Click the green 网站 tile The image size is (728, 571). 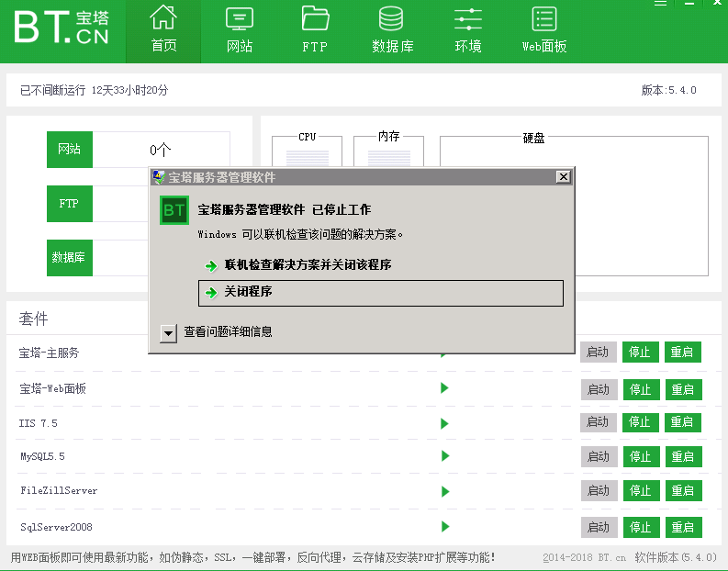pyautogui.click(x=70, y=150)
